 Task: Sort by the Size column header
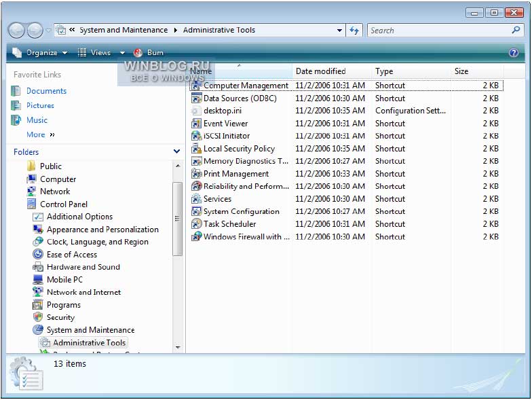478,71
